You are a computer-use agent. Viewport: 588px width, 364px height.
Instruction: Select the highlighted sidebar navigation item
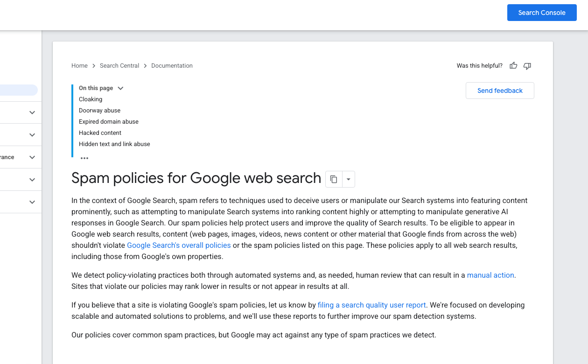19,90
